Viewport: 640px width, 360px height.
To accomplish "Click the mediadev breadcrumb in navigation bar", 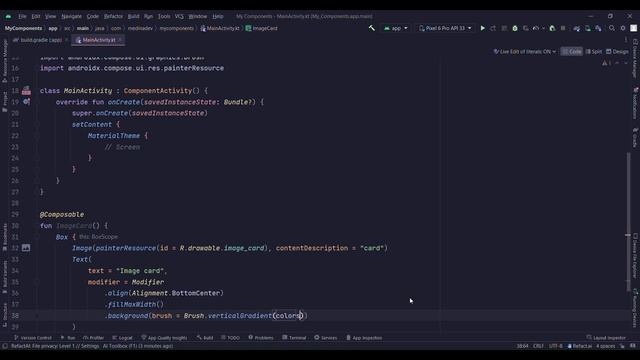I will coord(140,28).
